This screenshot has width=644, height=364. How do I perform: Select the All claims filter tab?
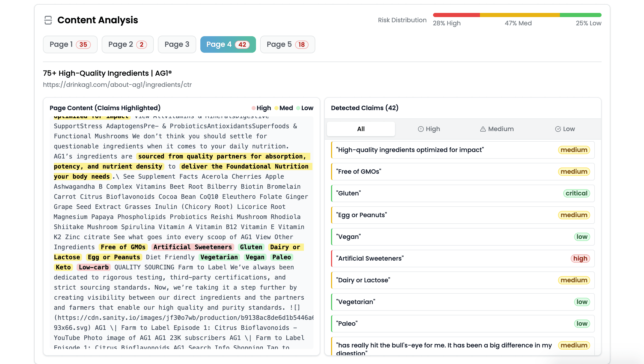point(361,129)
